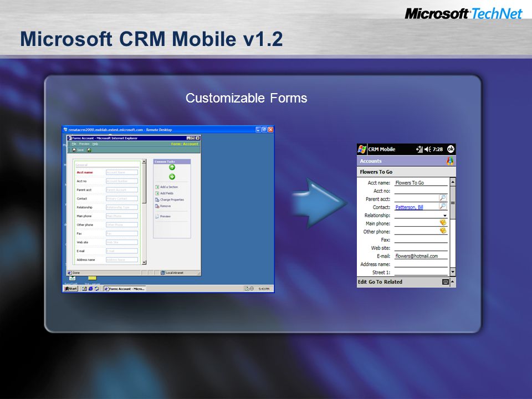Open the Help menu in Form: Account window
This screenshot has height=399, width=532.
[95, 144]
